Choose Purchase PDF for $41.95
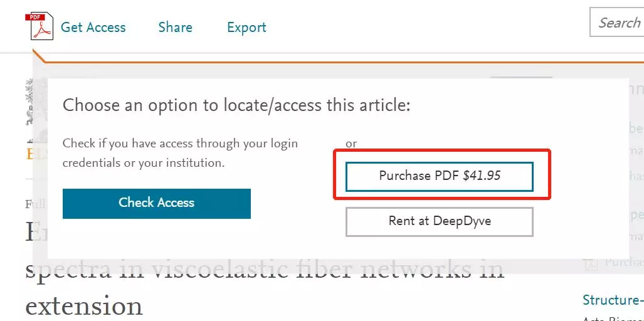The width and height of the screenshot is (644, 321). (x=439, y=176)
